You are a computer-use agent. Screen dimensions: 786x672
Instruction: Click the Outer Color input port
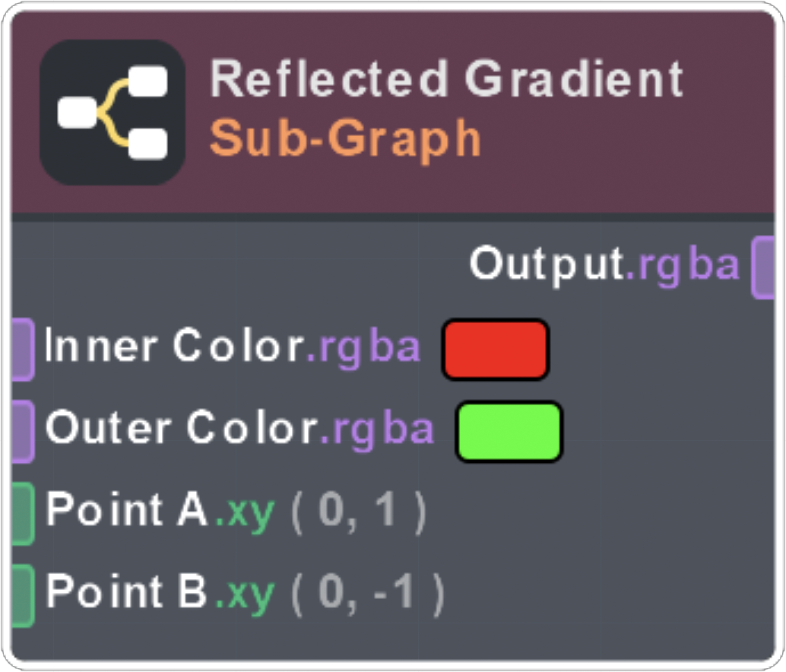tap(22, 431)
